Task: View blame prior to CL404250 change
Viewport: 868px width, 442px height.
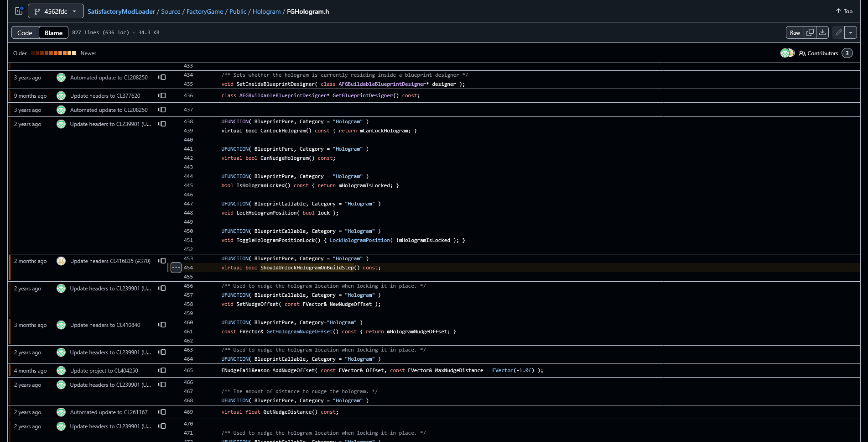Action: click(162, 370)
